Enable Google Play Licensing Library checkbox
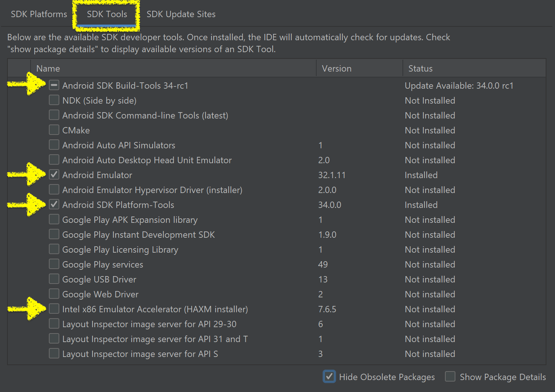Screen dimensions: 555x392 click(54, 249)
